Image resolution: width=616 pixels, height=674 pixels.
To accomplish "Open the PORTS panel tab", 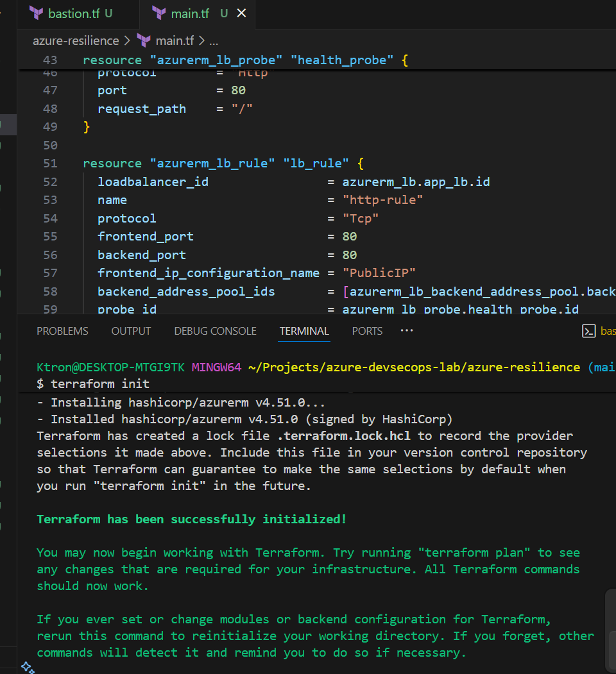I will click(x=367, y=331).
